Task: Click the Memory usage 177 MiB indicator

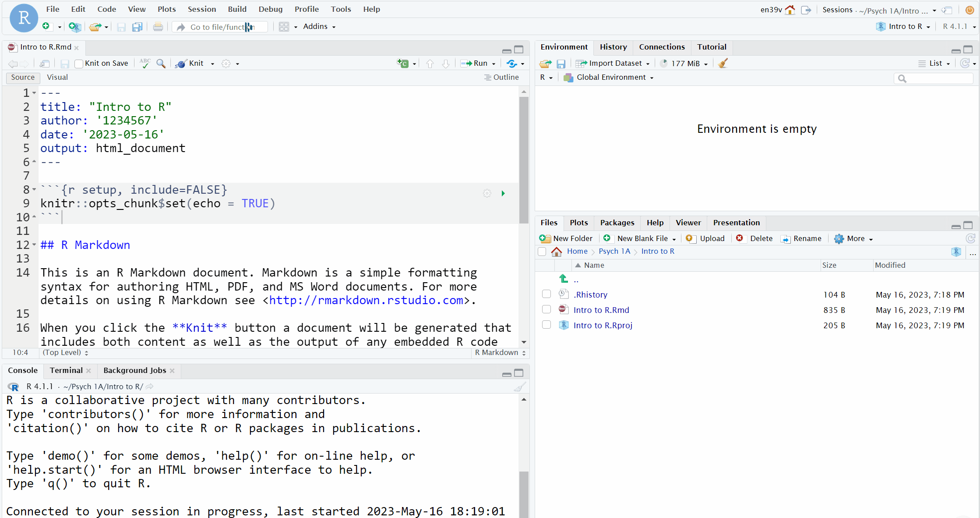Action: pos(685,63)
